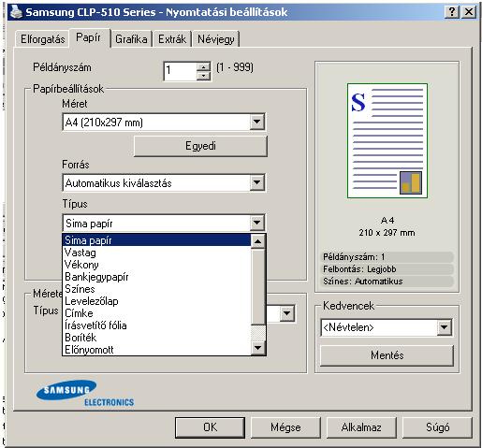Click the Mentés save button

(x=387, y=355)
